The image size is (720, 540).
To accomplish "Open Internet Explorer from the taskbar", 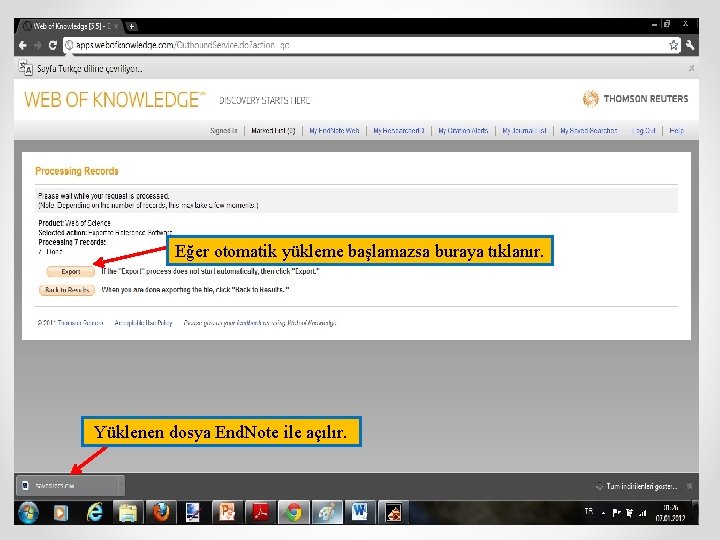I will tap(95, 512).
